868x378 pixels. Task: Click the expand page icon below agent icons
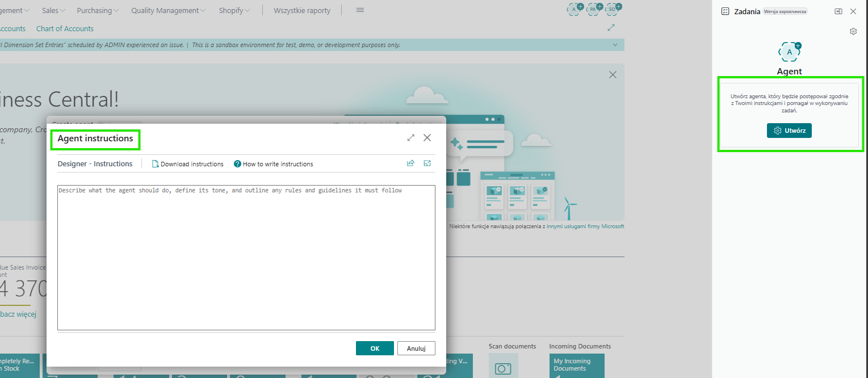(x=611, y=27)
